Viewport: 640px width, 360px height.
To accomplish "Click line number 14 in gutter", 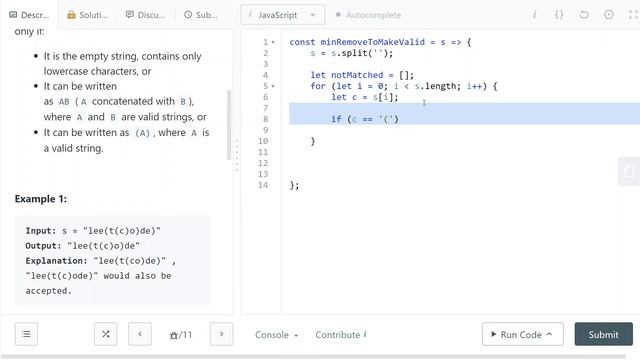I will (x=263, y=185).
